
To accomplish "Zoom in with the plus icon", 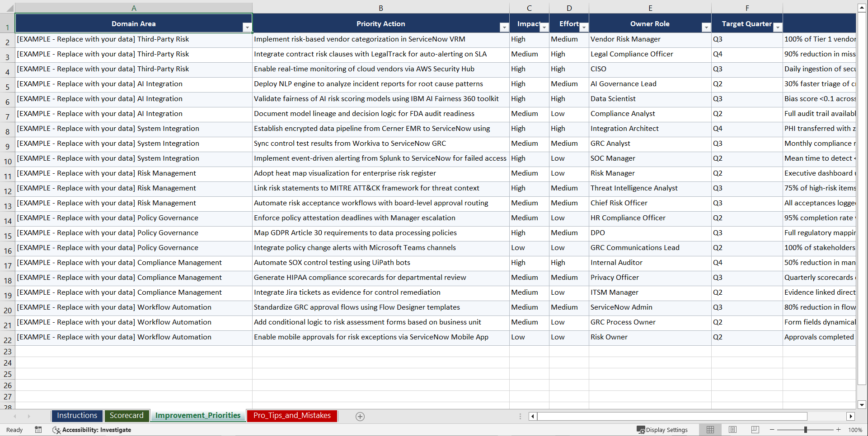I will click(x=839, y=430).
